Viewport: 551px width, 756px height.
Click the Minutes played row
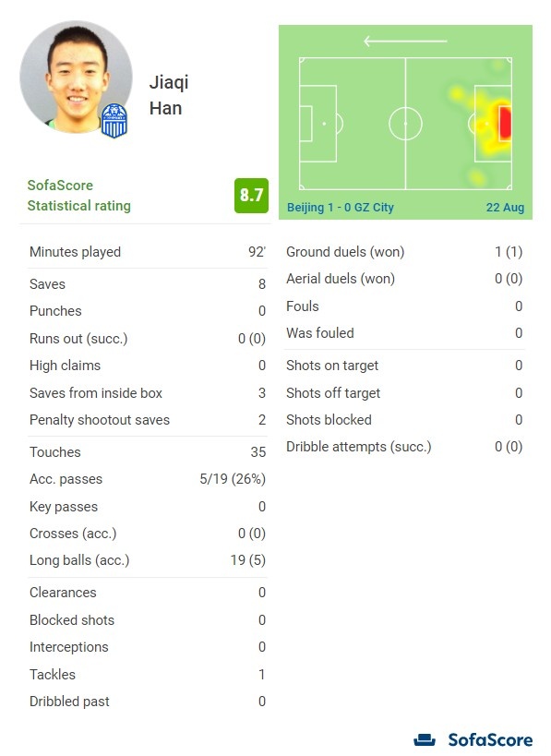coord(148,252)
